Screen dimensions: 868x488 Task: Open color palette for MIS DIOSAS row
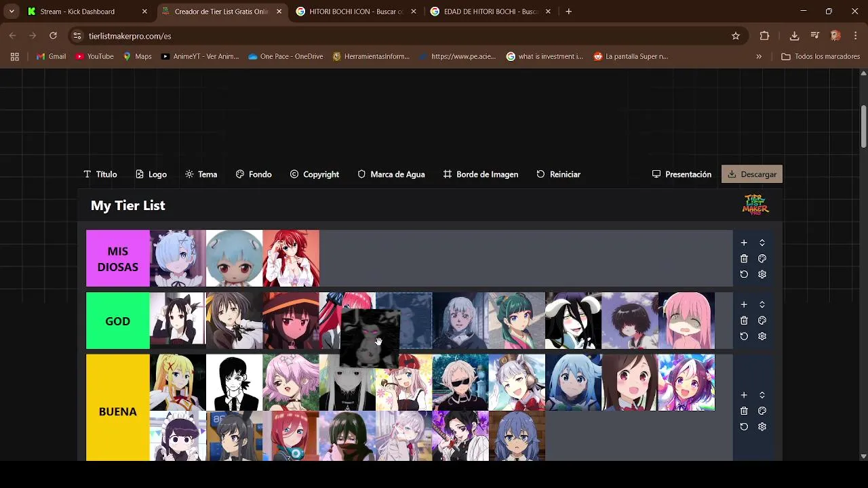point(762,258)
